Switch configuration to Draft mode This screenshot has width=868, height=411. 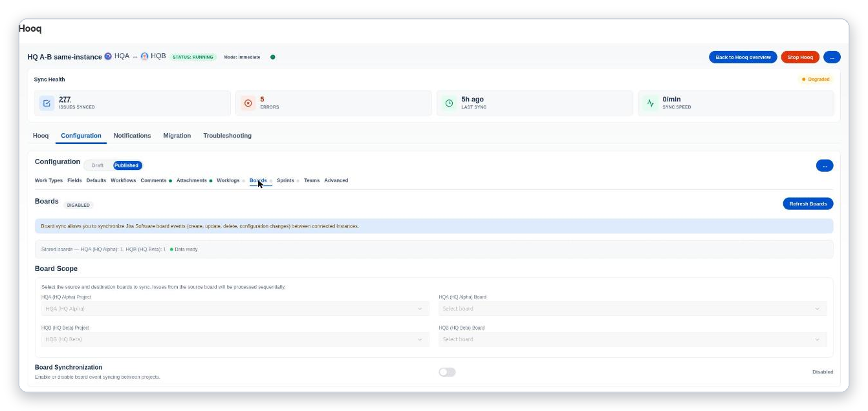(98, 165)
